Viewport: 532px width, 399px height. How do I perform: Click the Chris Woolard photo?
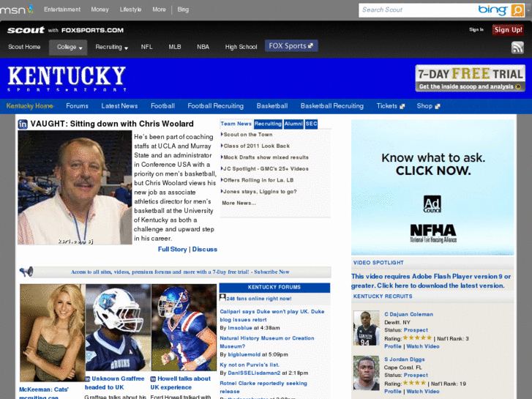pos(75,187)
